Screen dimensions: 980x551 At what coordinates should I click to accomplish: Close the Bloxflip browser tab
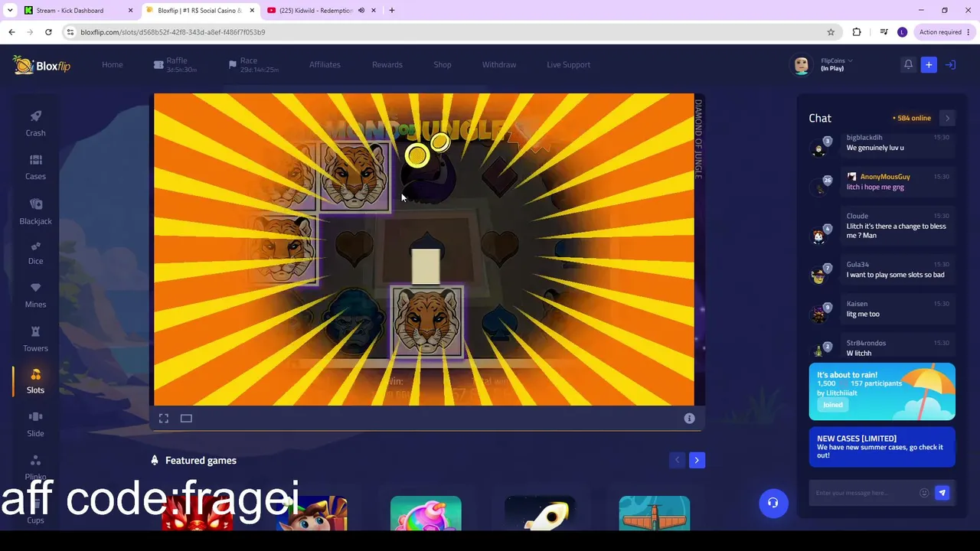coord(252,11)
